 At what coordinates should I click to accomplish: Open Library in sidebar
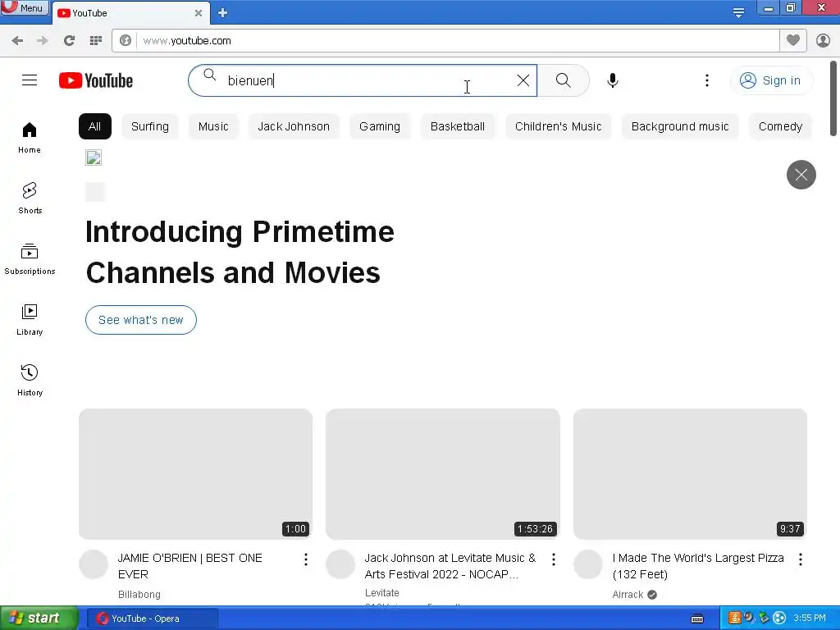pos(30,320)
